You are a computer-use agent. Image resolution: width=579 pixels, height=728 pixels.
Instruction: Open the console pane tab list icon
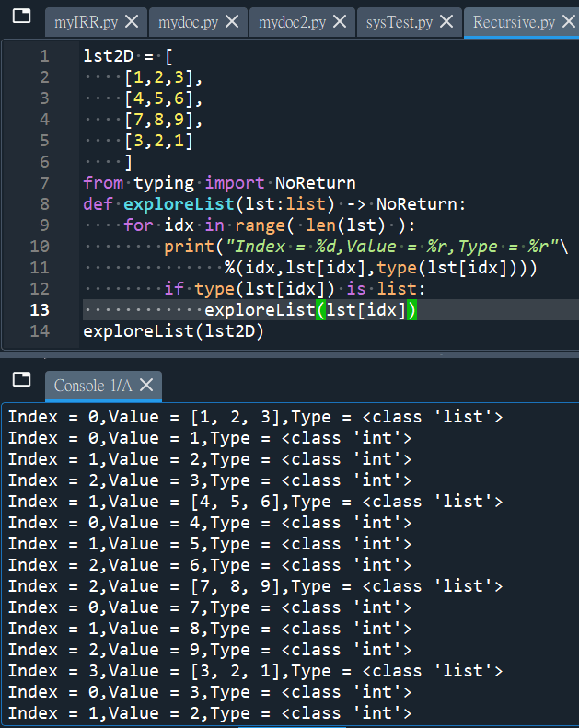21,379
